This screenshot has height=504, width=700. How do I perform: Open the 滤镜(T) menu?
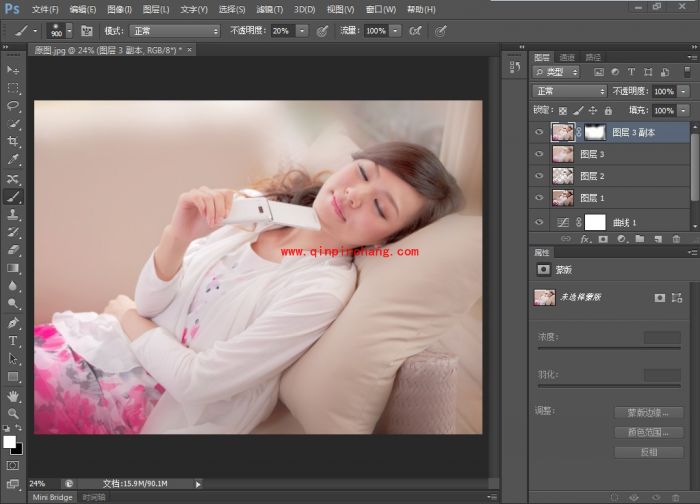click(x=271, y=9)
